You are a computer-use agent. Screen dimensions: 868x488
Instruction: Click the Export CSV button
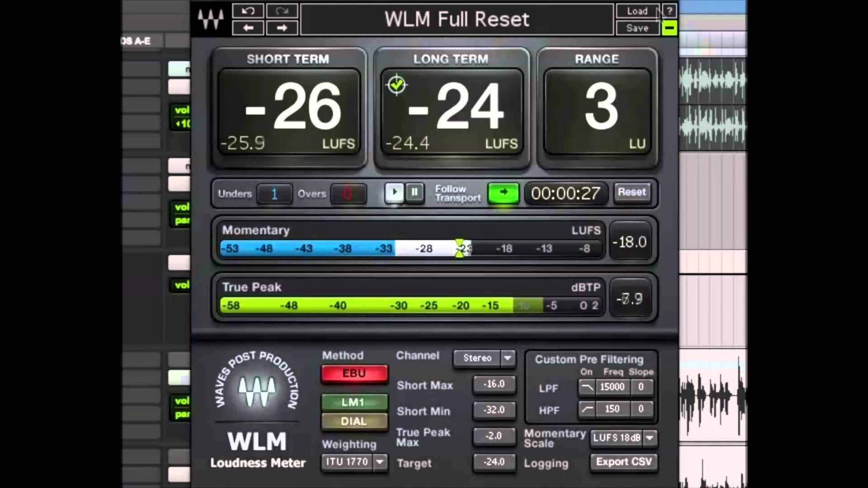pos(623,461)
